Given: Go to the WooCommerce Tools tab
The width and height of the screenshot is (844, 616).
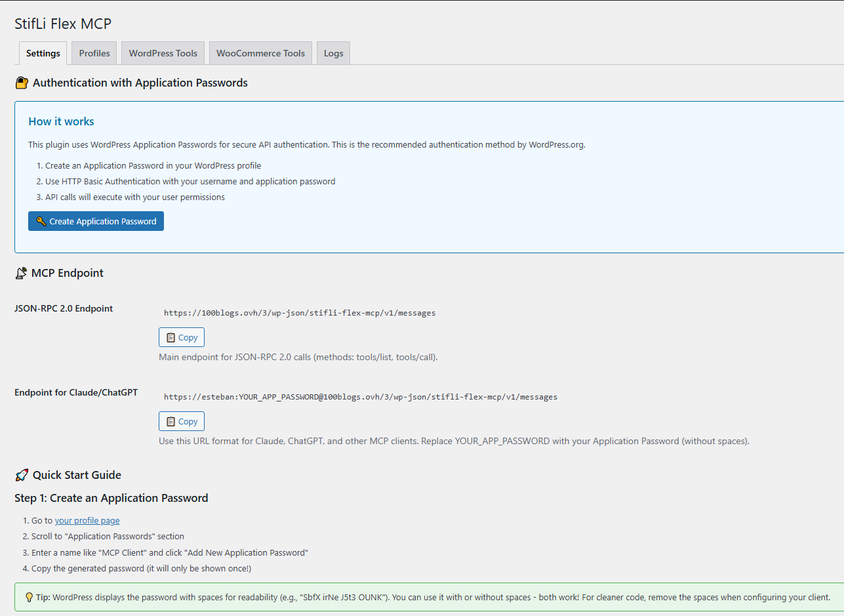Looking at the screenshot, I should [x=261, y=53].
